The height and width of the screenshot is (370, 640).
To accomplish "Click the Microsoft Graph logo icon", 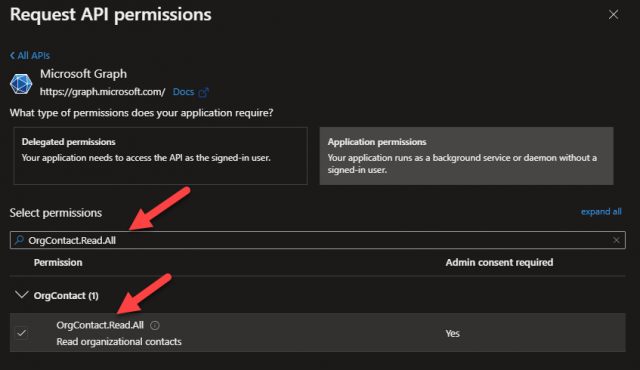I will (21, 84).
